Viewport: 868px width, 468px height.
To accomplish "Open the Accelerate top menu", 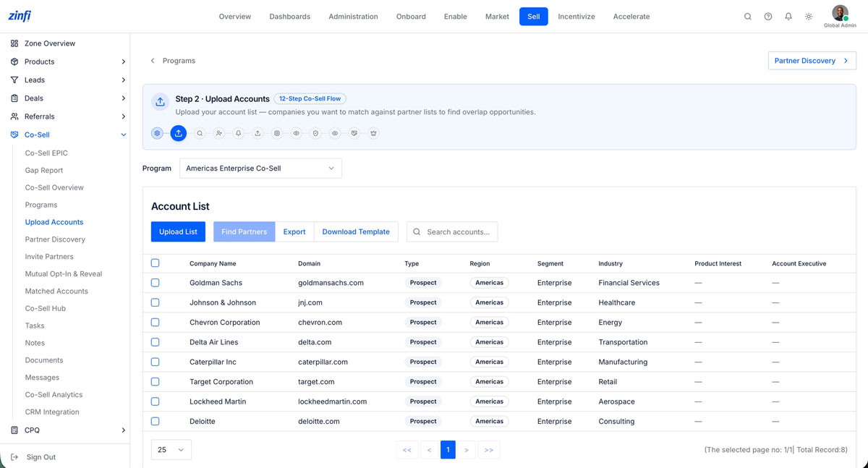I will 631,17.
